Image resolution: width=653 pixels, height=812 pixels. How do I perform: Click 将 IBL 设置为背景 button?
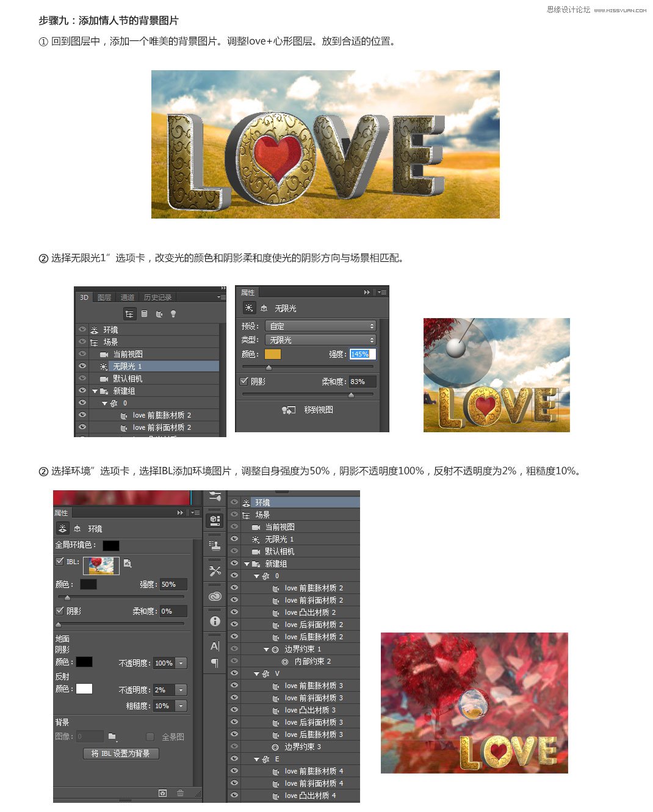(x=121, y=753)
